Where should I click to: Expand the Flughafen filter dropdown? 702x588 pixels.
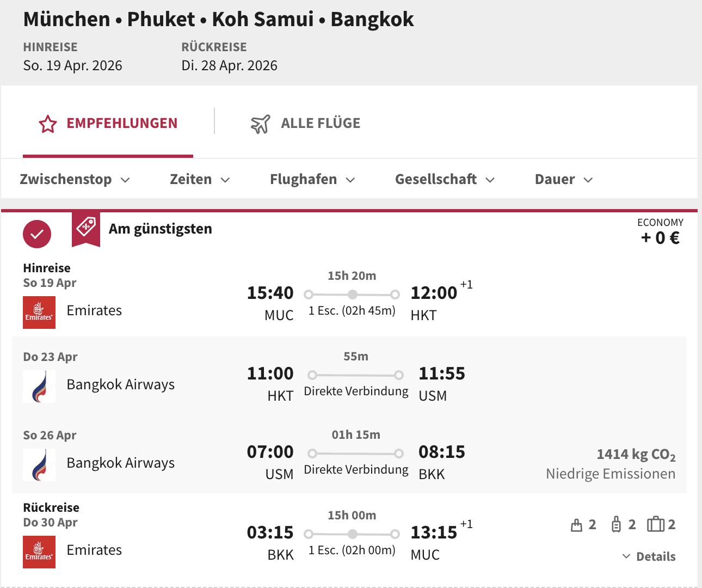click(312, 179)
